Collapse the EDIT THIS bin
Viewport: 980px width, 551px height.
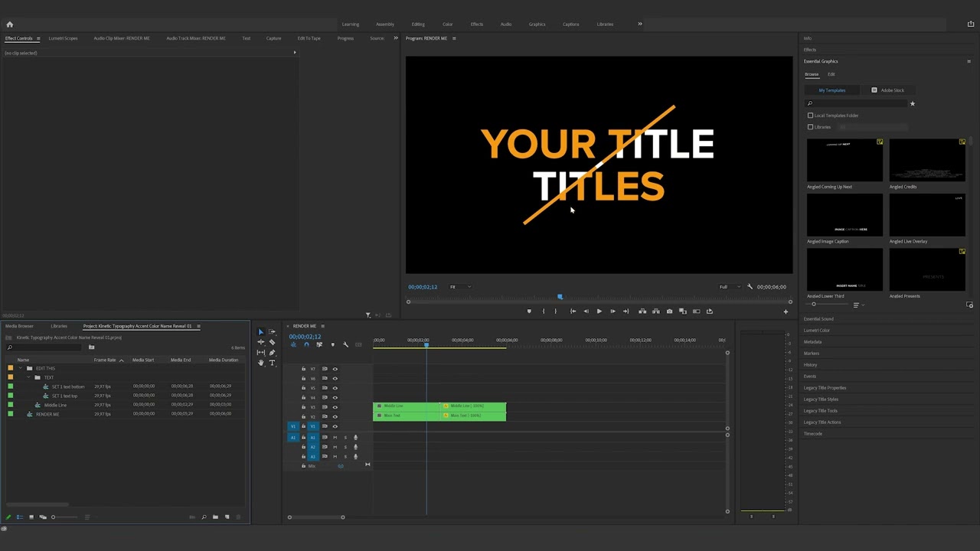pyautogui.click(x=21, y=368)
